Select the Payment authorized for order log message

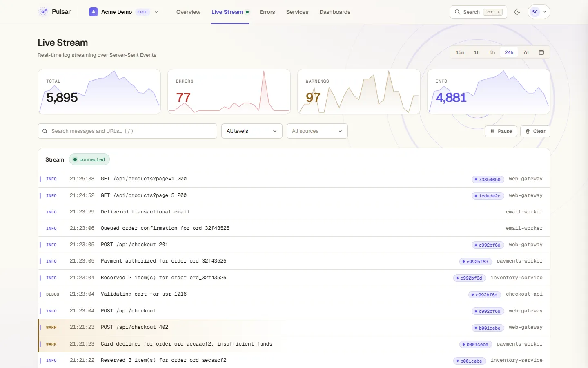[164, 261]
